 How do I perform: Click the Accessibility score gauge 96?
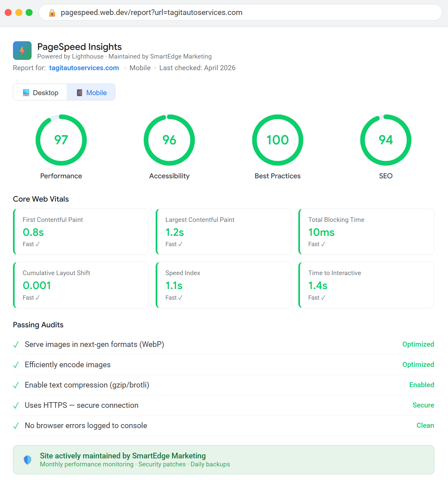169,140
